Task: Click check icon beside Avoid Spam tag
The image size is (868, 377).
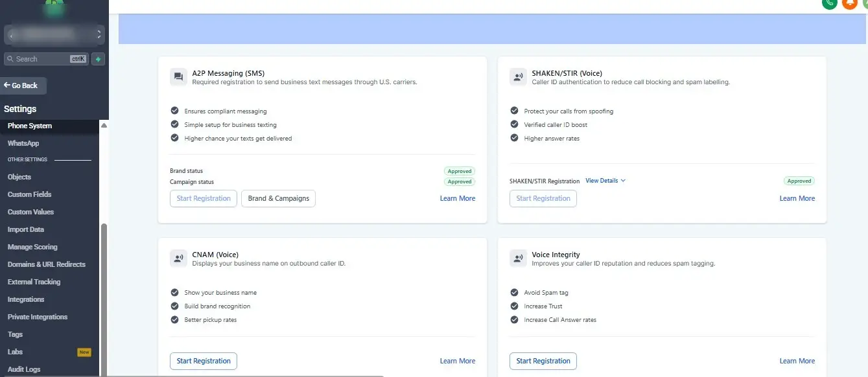Action: [x=514, y=292]
